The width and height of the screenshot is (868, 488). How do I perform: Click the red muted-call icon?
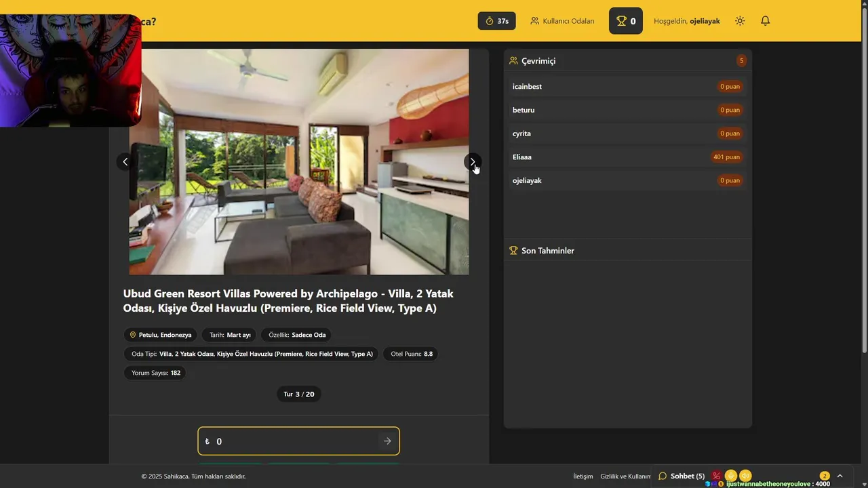click(x=716, y=476)
